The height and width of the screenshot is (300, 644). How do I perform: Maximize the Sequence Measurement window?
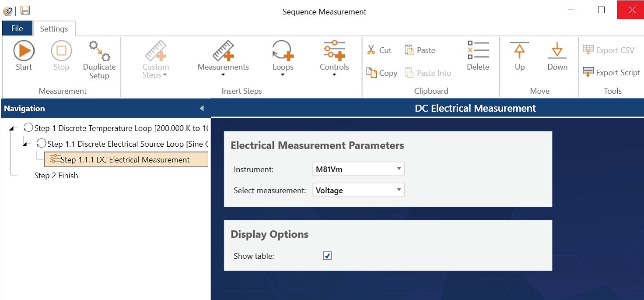601,10
